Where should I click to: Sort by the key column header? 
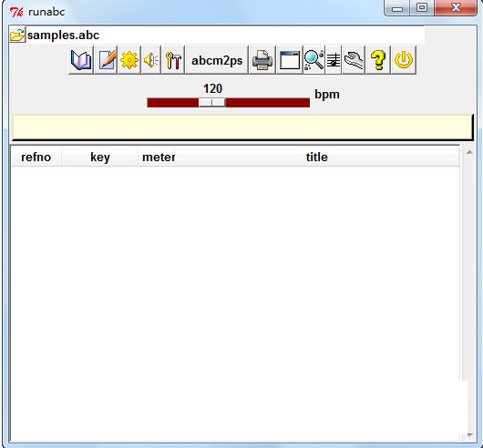pyautogui.click(x=100, y=158)
